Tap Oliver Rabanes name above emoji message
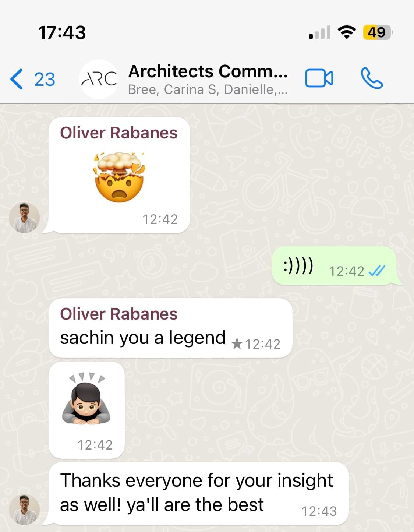Viewport: 414px width, 532px height. 118,133
